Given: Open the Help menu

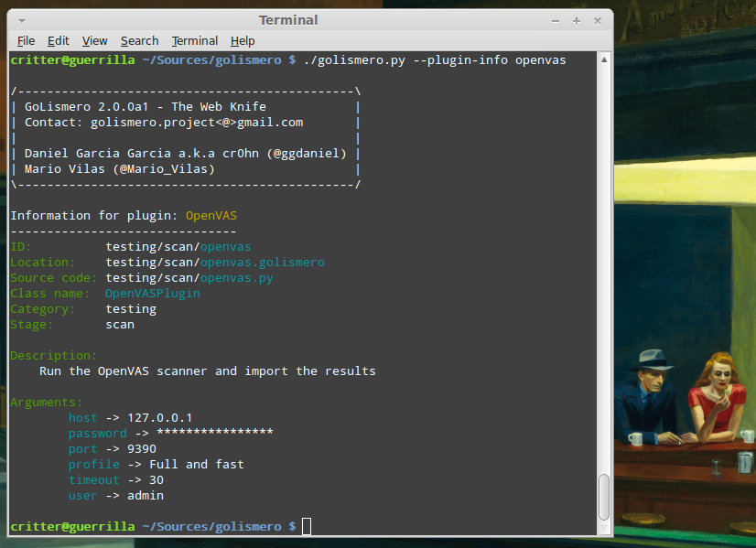Looking at the screenshot, I should click(x=243, y=40).
